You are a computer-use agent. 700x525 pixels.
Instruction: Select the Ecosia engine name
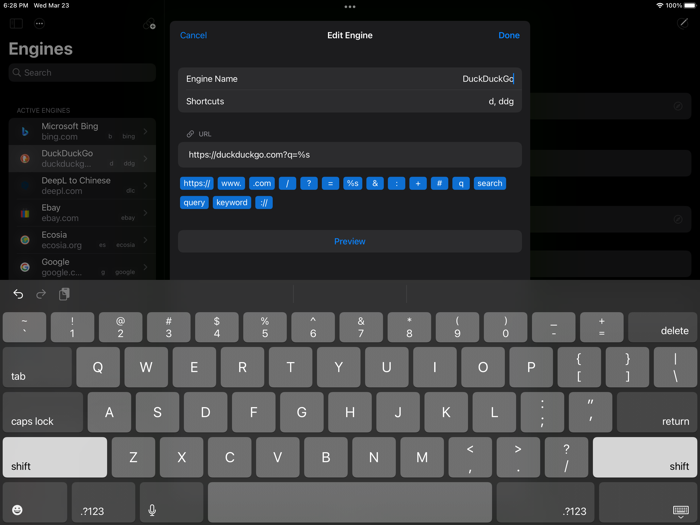click(54, 235)
